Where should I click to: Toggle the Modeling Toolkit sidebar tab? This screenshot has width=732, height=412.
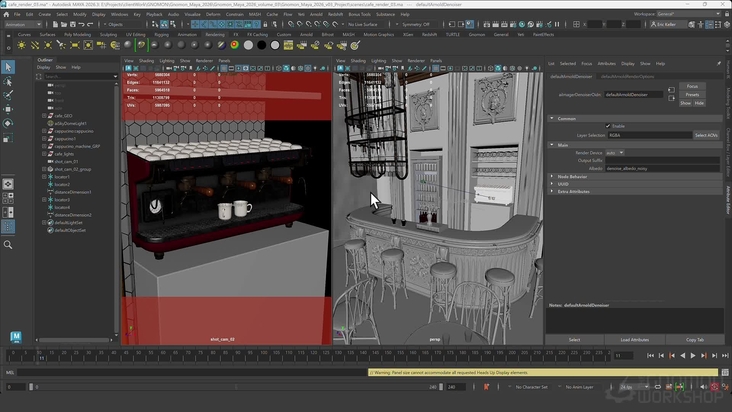(x=727, y=104)
